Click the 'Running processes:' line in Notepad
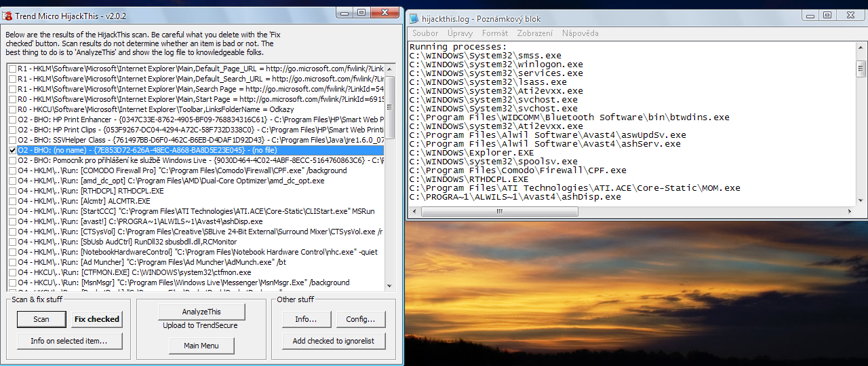868x366 pixels. click(458, 47)
